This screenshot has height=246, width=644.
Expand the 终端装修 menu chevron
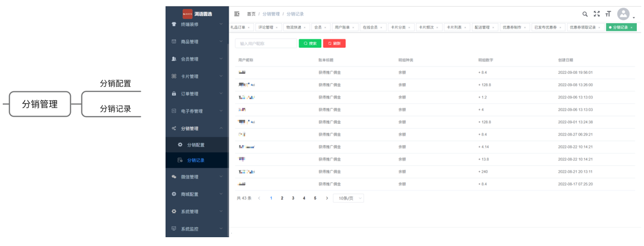(221, 24)
